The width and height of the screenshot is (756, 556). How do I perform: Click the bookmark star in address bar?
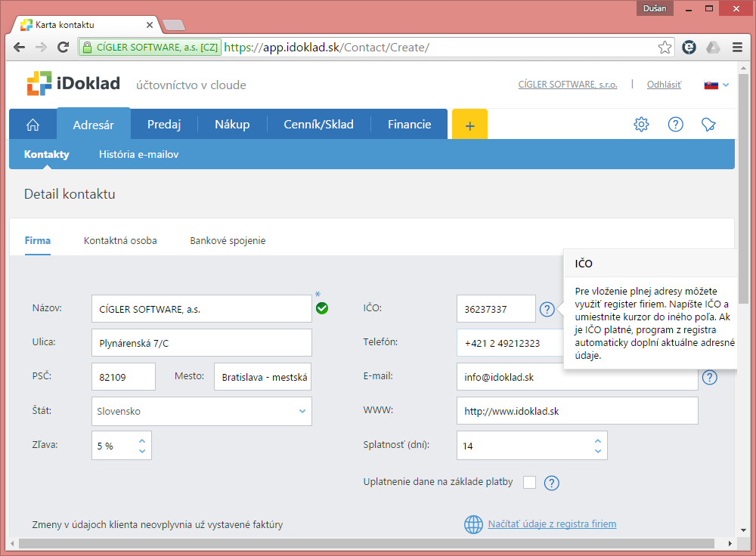click(x=665, y=48)
